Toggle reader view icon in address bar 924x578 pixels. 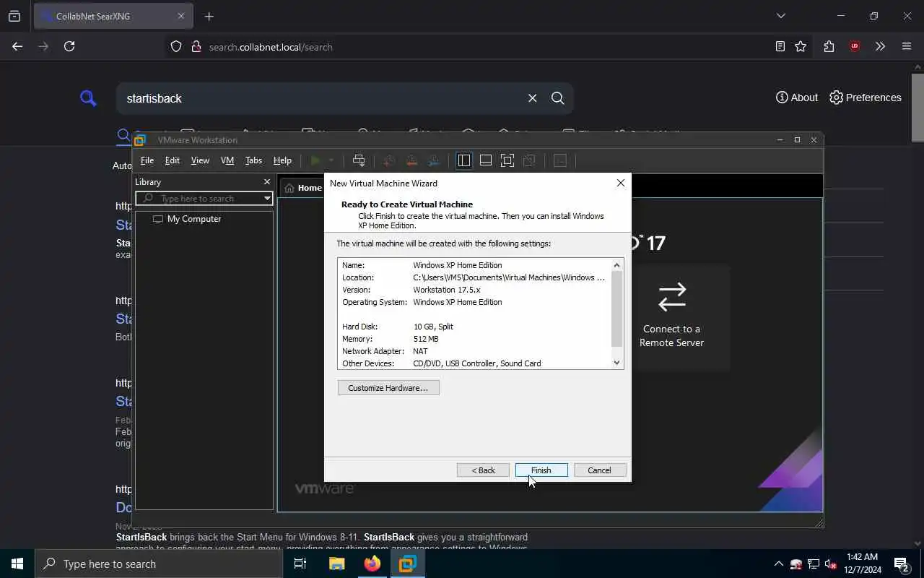(x=780, y=46)
